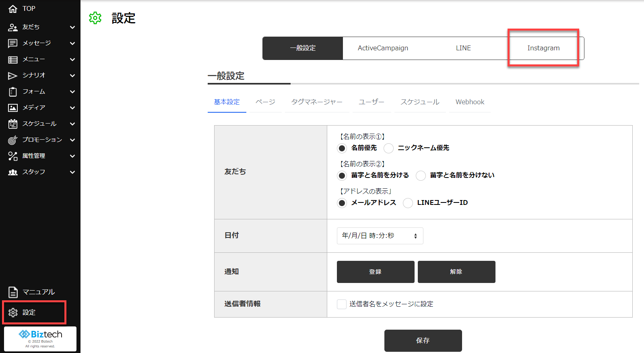Switch to the Instagram tab
This screenshot has height=353, width=644.
point(543,48)
